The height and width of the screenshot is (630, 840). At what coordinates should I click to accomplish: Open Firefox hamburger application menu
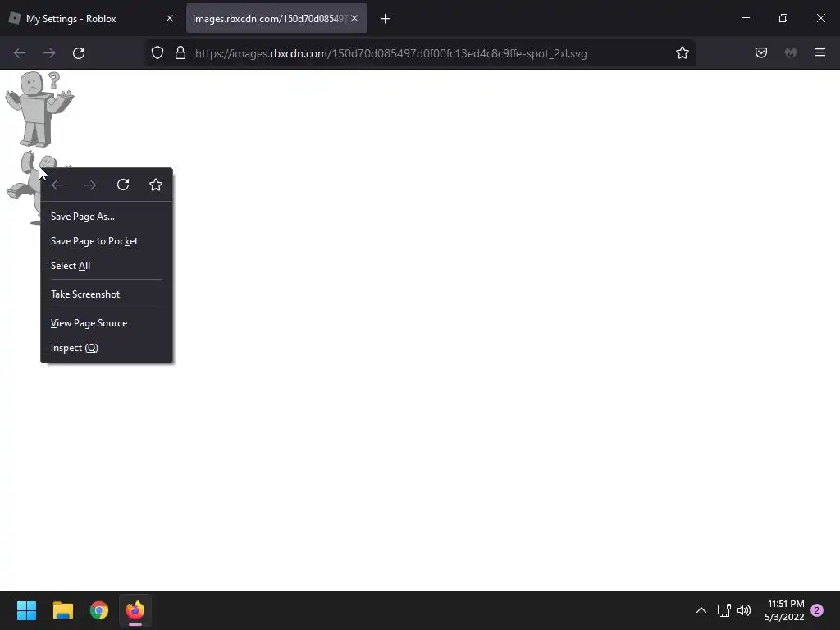pyautogui.click(x=820, y=52)
